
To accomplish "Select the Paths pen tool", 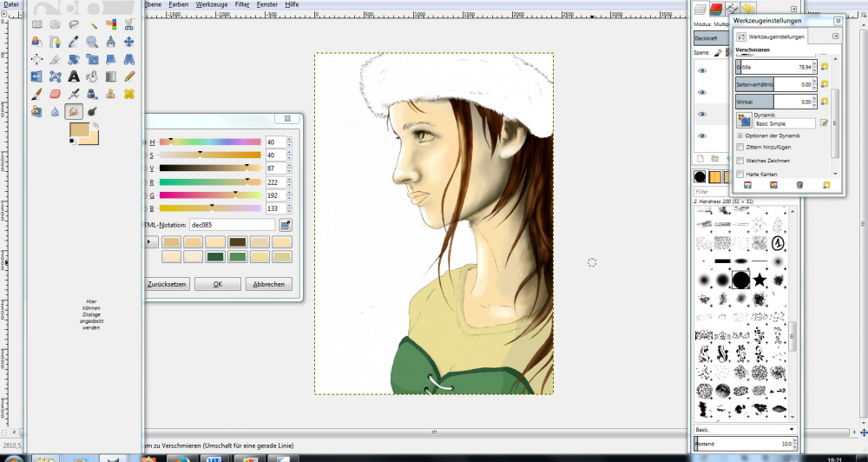I will click(56, 42).
